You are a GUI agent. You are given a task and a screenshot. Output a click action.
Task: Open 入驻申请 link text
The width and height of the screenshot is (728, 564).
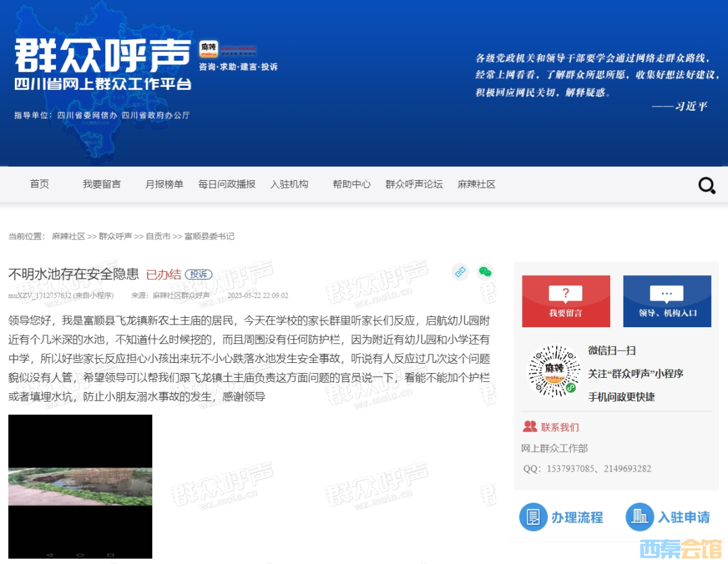point(684,517)
